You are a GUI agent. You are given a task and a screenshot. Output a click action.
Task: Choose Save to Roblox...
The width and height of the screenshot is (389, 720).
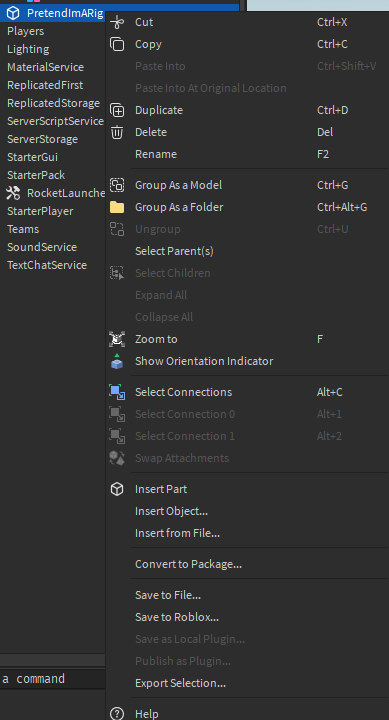[x=248, y=617]
